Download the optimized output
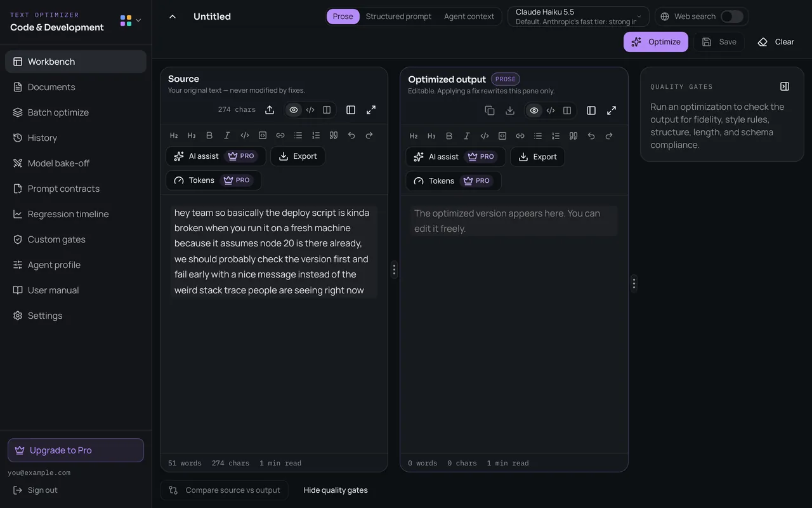 point(510,110)
